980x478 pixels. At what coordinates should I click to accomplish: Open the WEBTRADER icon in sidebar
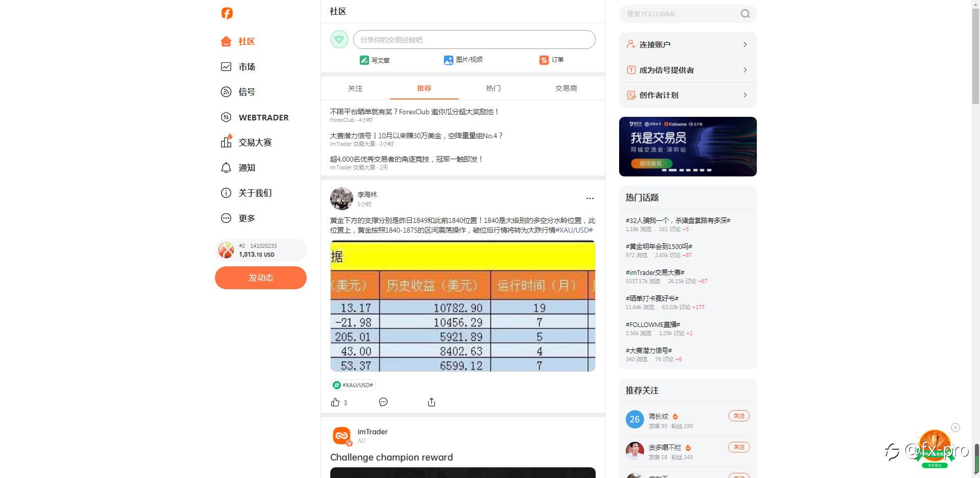coord(226,117)
